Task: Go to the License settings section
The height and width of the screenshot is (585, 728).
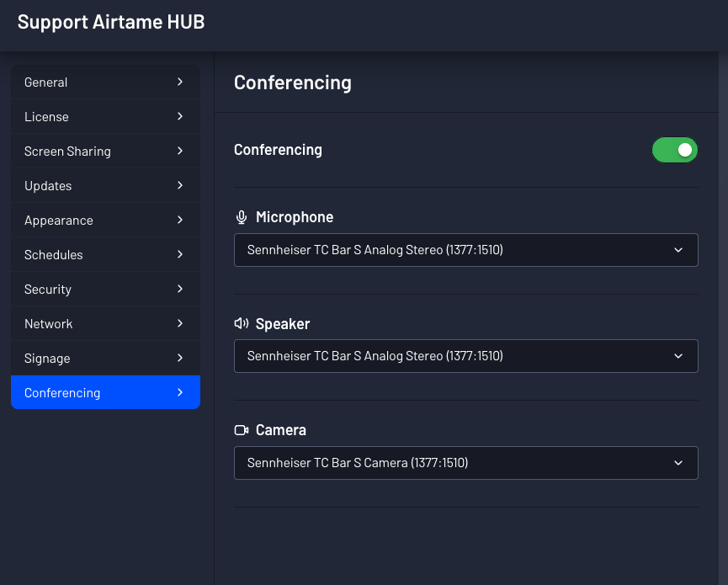Action: 105,116
